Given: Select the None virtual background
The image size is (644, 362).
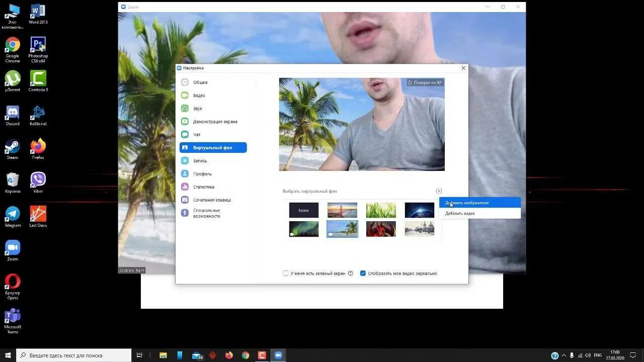Looking at the screenshot, I should [x=304, y=210].
